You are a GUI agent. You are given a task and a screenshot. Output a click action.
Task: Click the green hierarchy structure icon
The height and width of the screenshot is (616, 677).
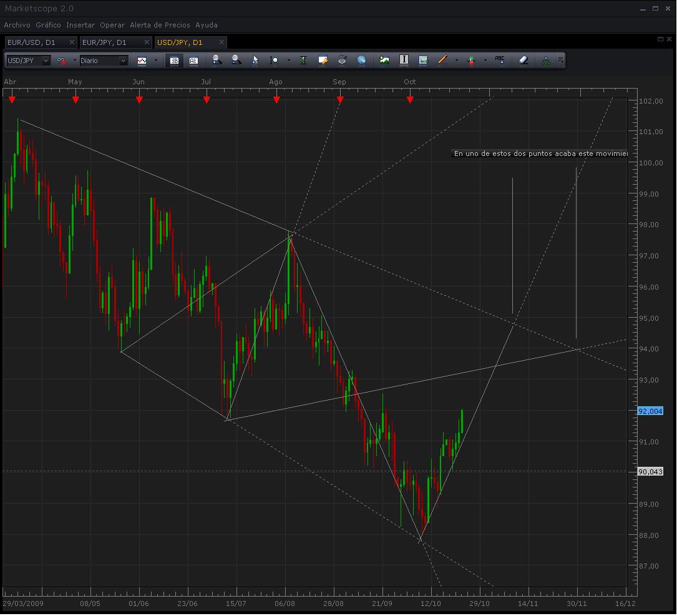546,61
